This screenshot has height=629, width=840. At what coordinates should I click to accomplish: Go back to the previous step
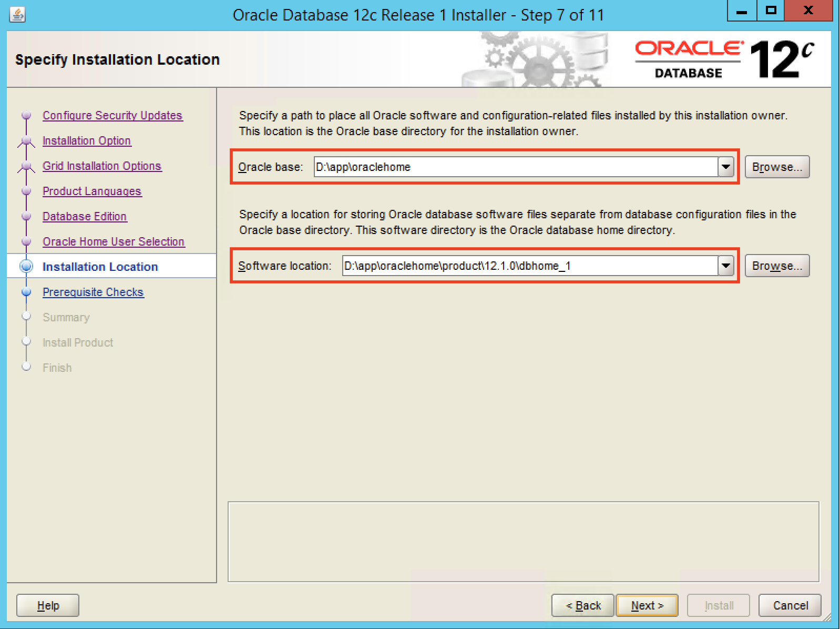click(583, 605)
